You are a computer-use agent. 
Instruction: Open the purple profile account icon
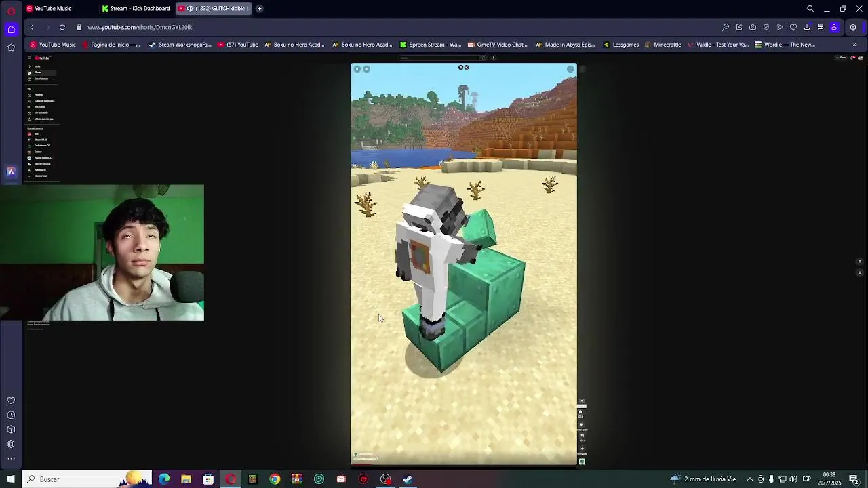pos(834,27)
